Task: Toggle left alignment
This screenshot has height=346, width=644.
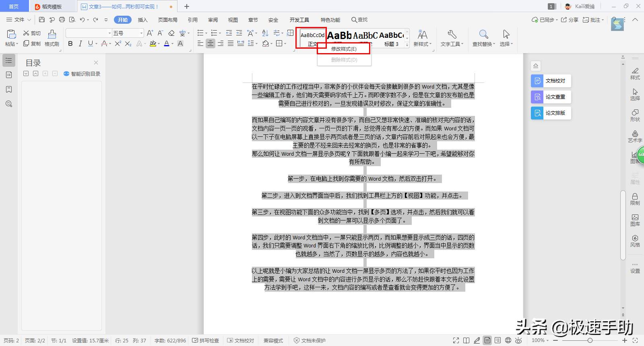Action: coord(200,43)
